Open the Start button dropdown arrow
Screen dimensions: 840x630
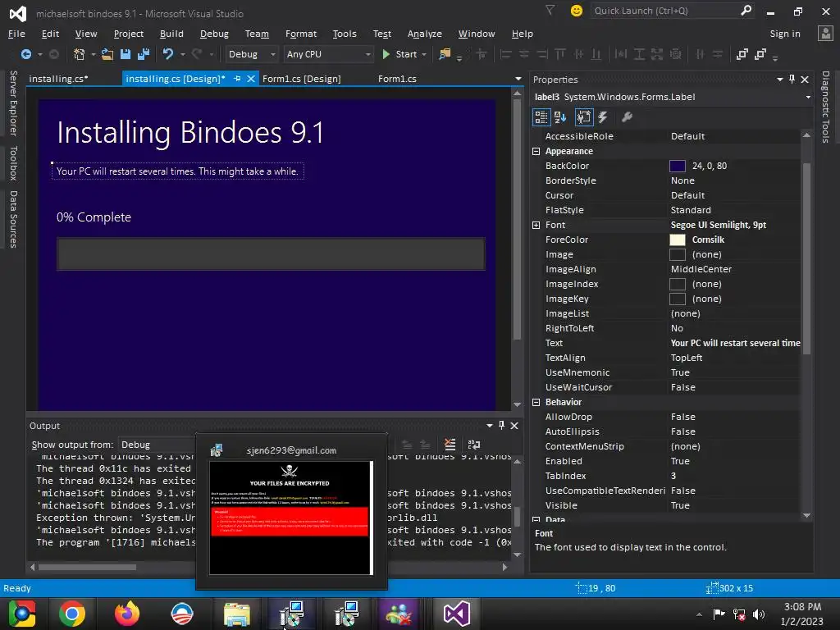(424, 54)
